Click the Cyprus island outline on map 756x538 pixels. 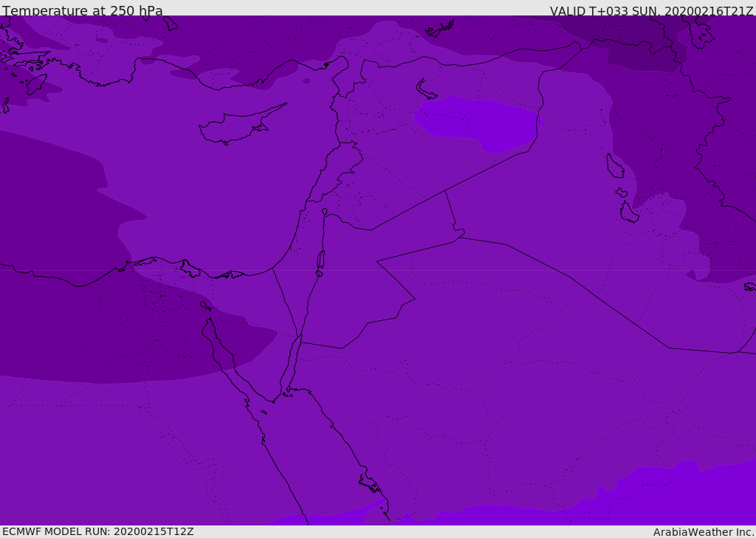point(243,124)
